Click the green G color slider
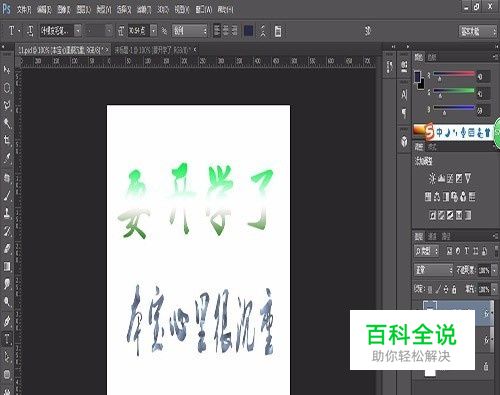This screenshot has height=395, width=500. click(x=453, y=91)
